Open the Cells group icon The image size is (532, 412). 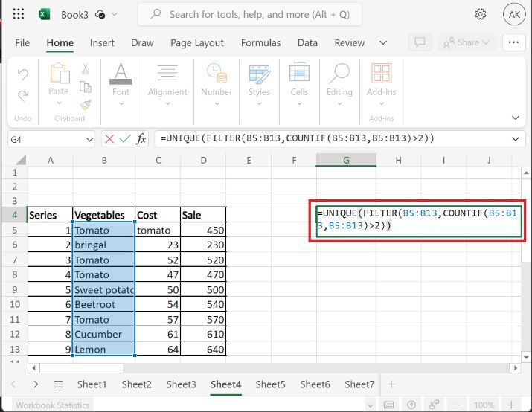tap(299, 72)
